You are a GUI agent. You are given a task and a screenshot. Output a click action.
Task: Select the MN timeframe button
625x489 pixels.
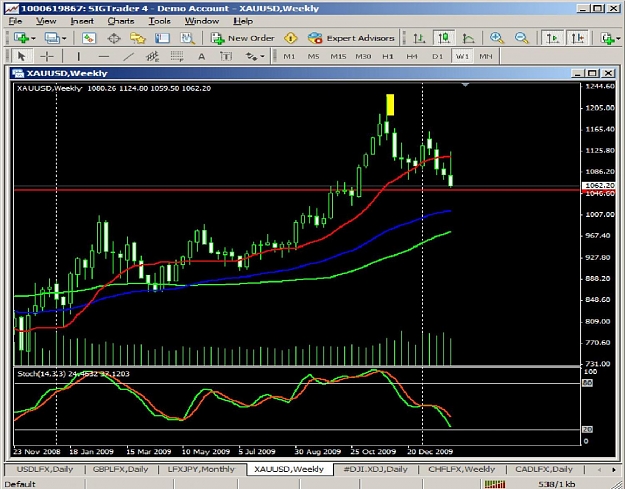coord(486,56)
